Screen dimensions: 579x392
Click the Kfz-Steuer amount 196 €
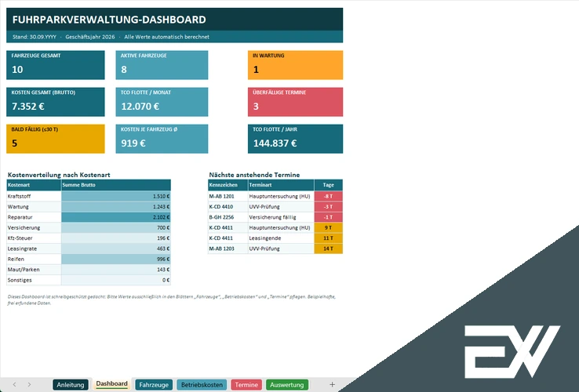[x=163, y=238]
